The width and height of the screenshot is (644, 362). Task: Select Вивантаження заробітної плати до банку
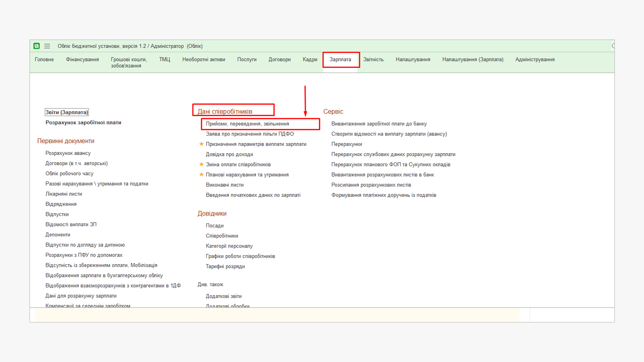tap(379, 124)
